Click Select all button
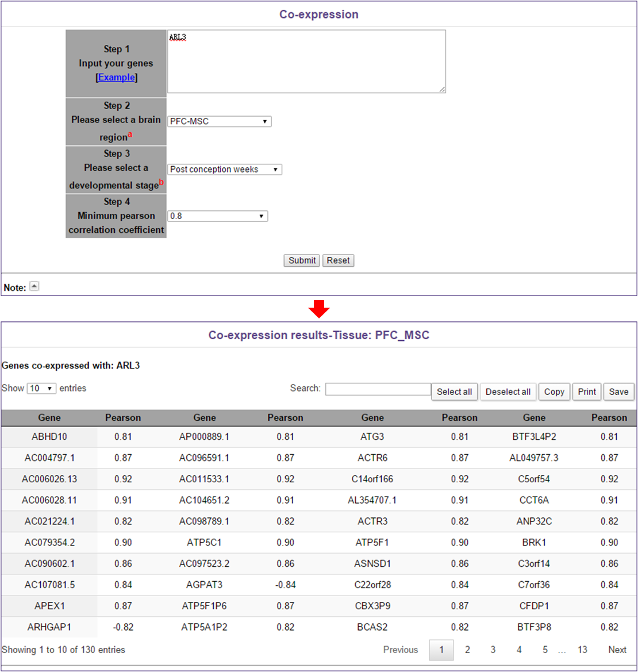 click(454, 391)
